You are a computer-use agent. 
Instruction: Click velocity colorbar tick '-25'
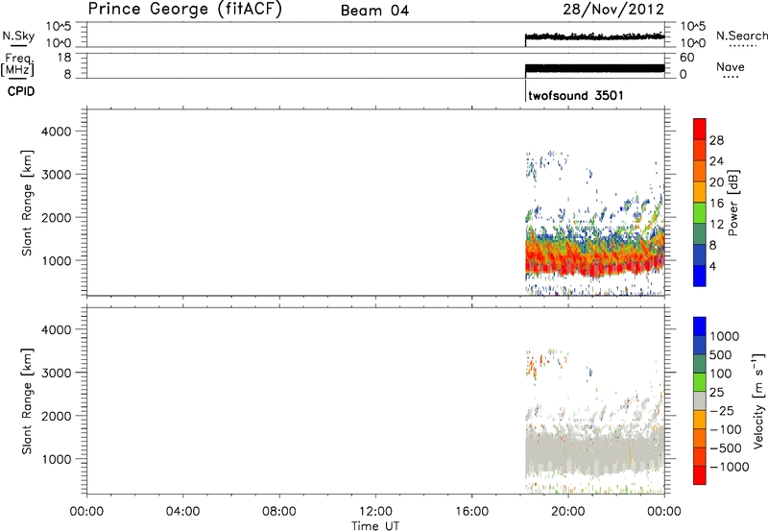722,410
